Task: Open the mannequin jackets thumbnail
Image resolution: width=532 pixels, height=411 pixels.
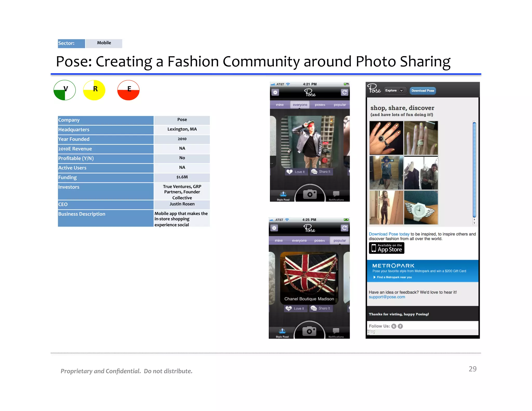Action: point(421,173)
